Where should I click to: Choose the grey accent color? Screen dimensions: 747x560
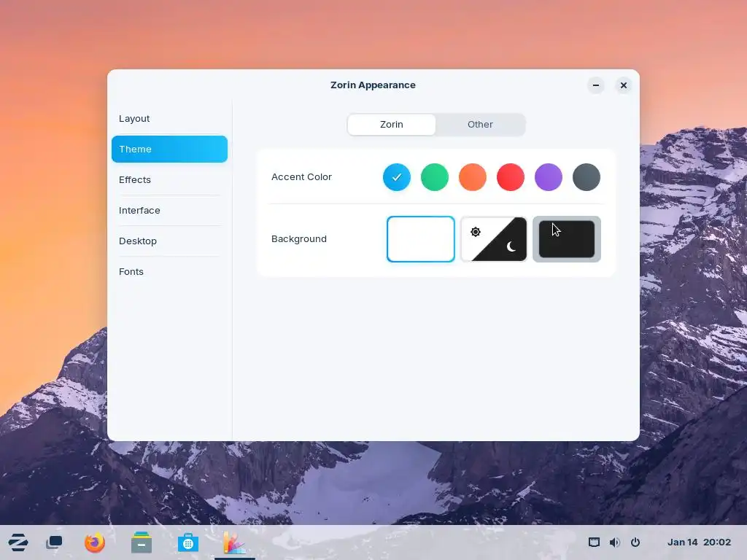(587, 177)
